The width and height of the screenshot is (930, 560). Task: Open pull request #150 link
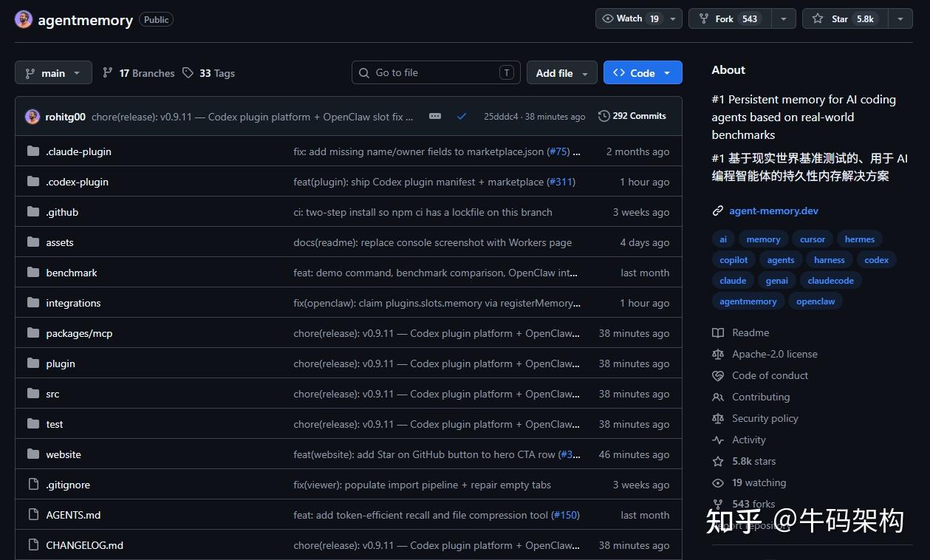point(565,515)
